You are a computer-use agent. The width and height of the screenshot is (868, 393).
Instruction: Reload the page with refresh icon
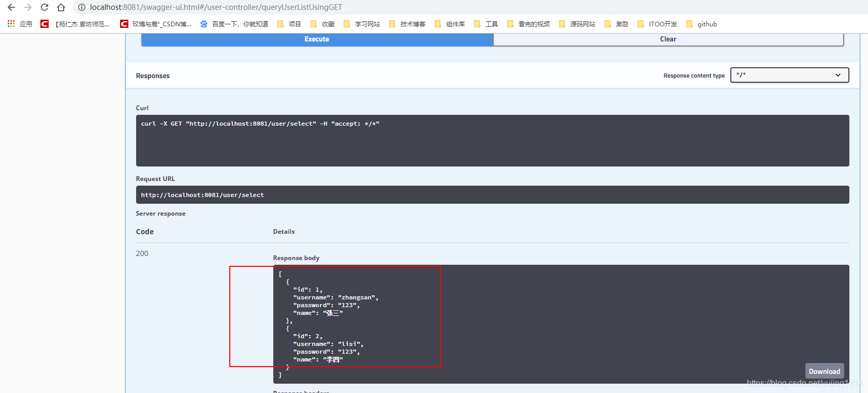click(x=45, y=7)
